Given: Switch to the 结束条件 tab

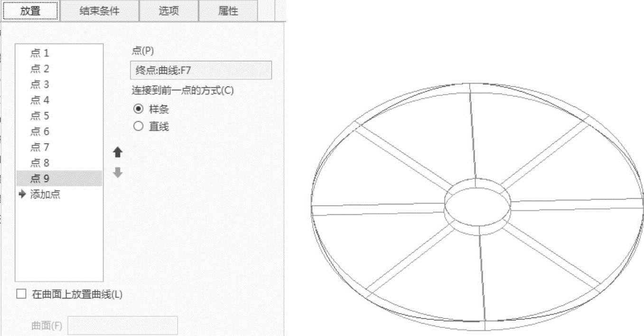Looking at the screenshot, I should coord(100,11).
